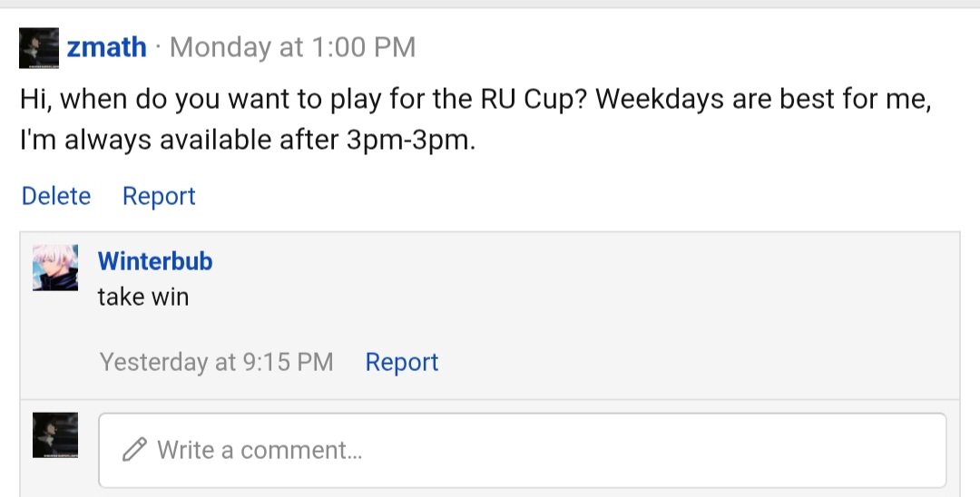Click the avatar beside the comment box
The image size is (980, 497).
click(x=54, y=434)
